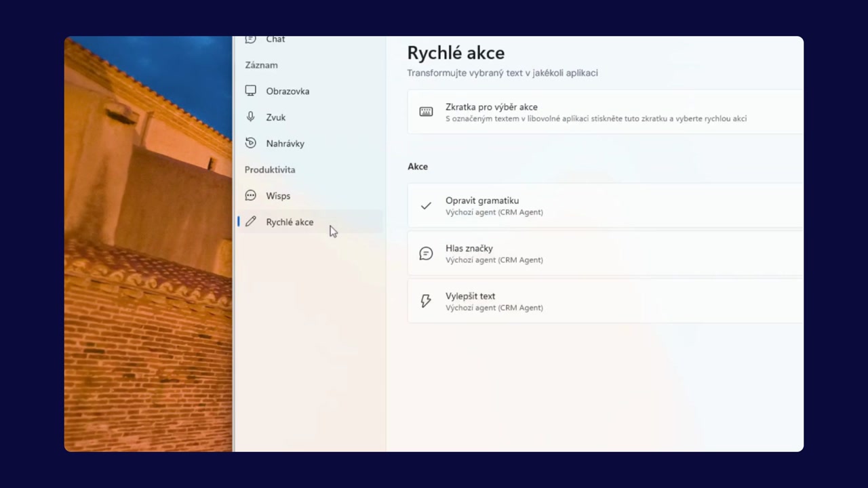
Task: Switch to the Wisps page
Action: [311, 196]
